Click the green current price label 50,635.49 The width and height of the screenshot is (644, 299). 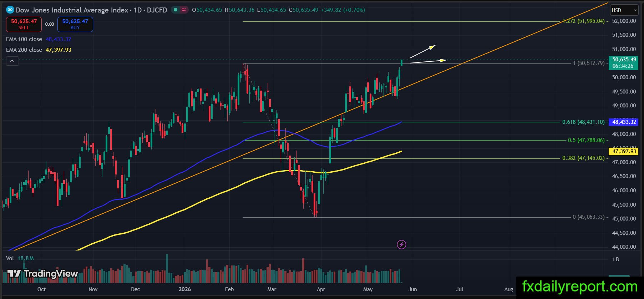(623, 63)
